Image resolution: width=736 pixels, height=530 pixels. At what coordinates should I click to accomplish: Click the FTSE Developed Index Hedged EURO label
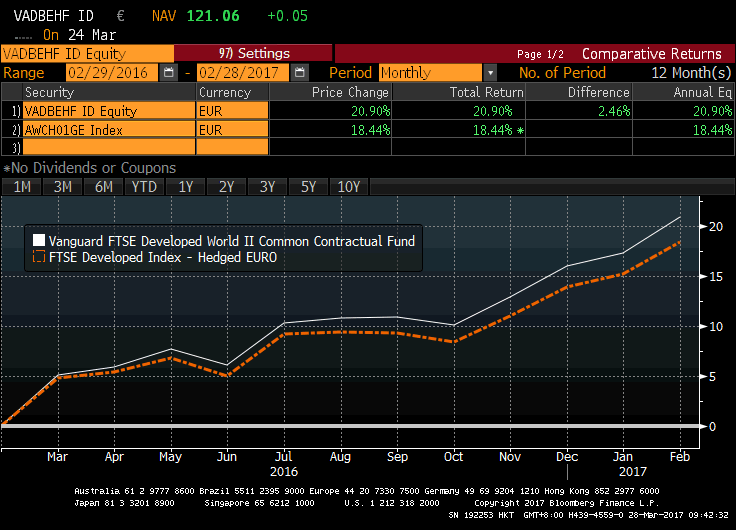[x=163, y=257]
